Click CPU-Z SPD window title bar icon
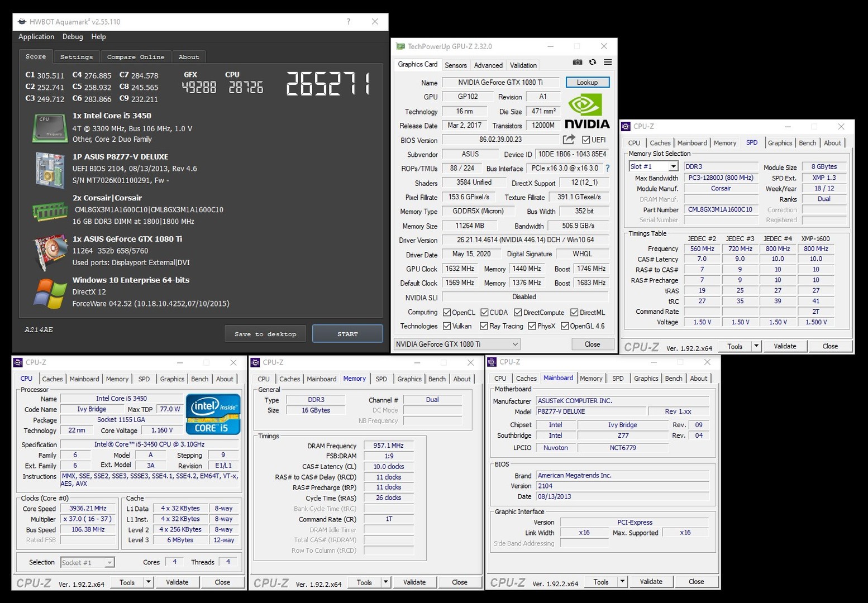868x603 pixels. point(626,126)
